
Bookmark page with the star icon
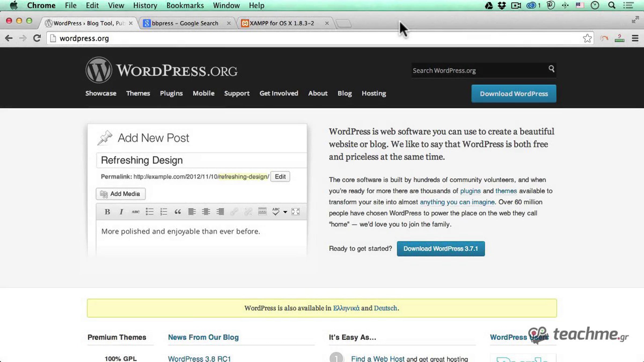(x=587, y=38)
